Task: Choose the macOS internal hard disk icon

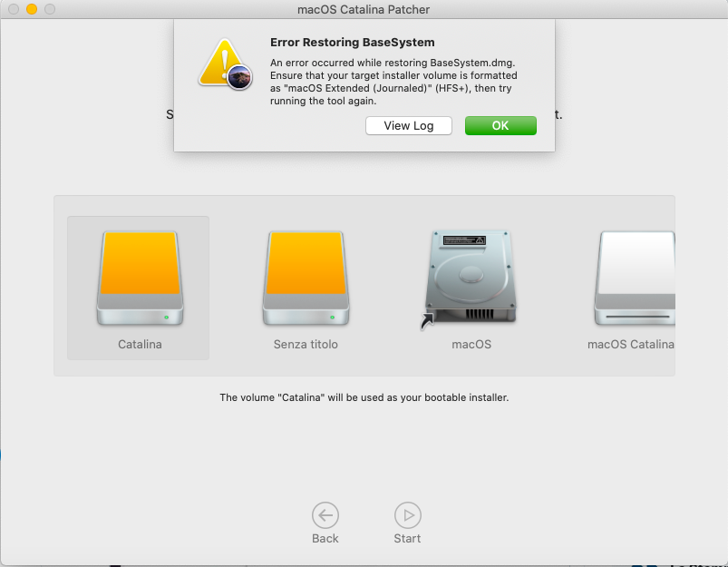Action: (x=471, y=279)
